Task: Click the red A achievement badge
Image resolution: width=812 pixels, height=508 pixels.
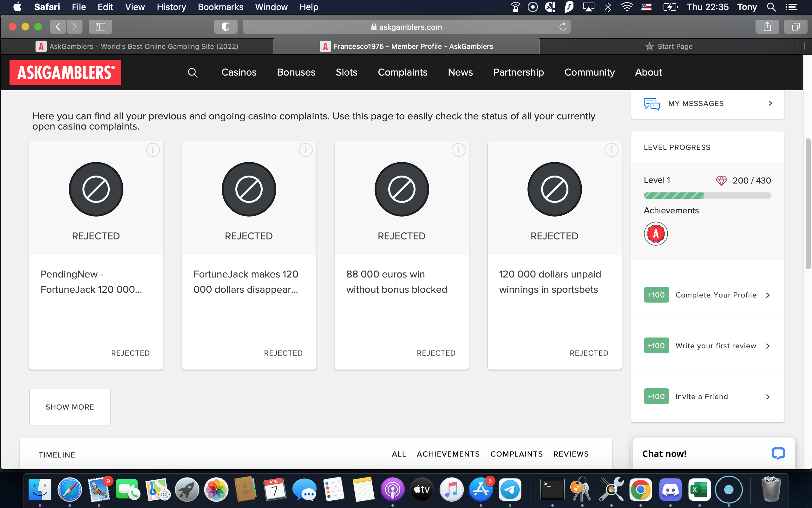Action: pos(656,234)
